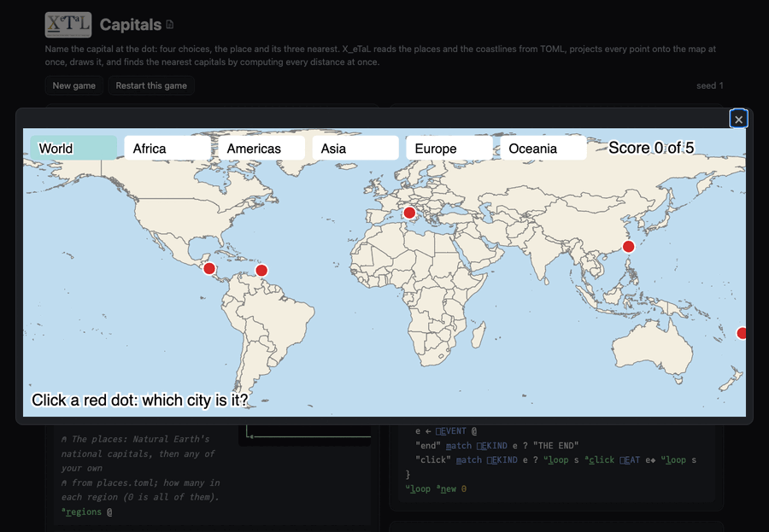
Task: Switch to the Africa region
Action: (167, 148)
